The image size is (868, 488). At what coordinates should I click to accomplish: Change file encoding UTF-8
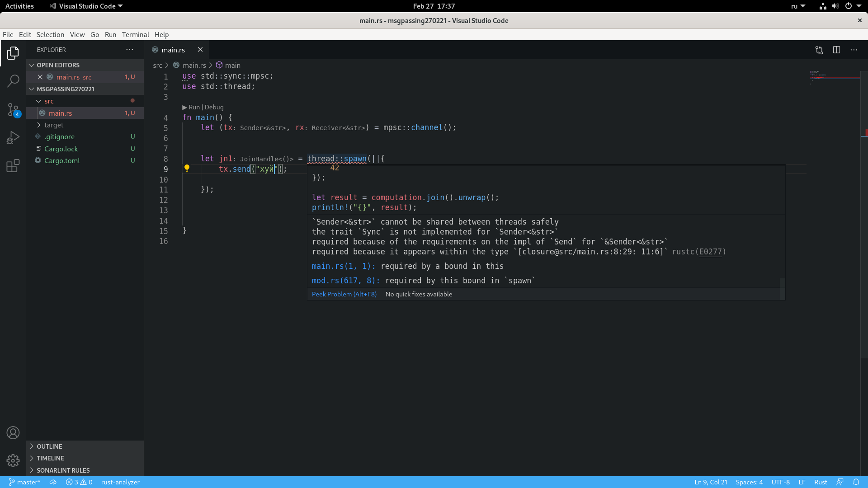(780, 482)
